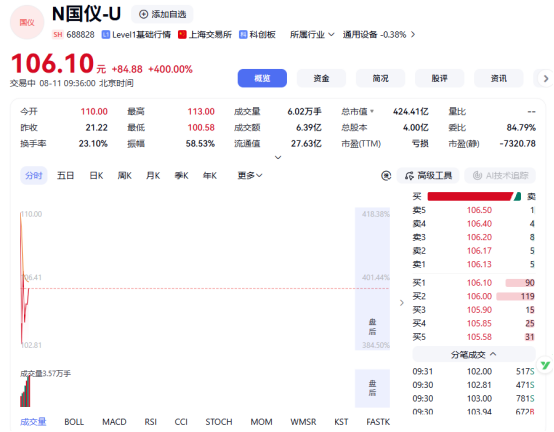This screenshot has height=432, width=554.
Task: Collapse the 分笔成交 panel
Action: tap(474, 354)
